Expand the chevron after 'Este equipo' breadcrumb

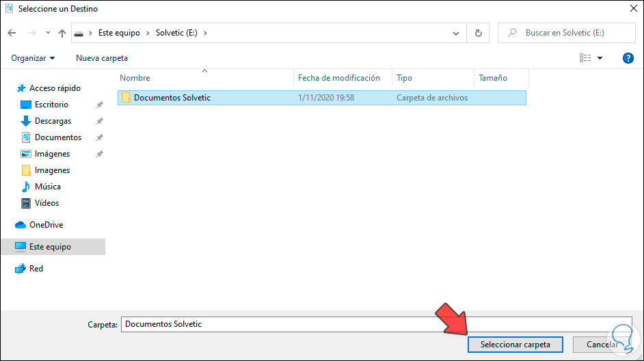(148, 33)
